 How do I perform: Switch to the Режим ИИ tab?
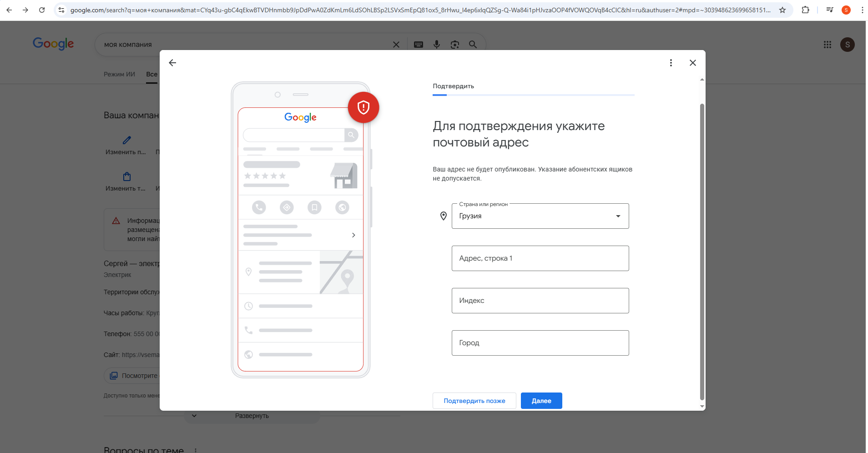tap(119, 74)
